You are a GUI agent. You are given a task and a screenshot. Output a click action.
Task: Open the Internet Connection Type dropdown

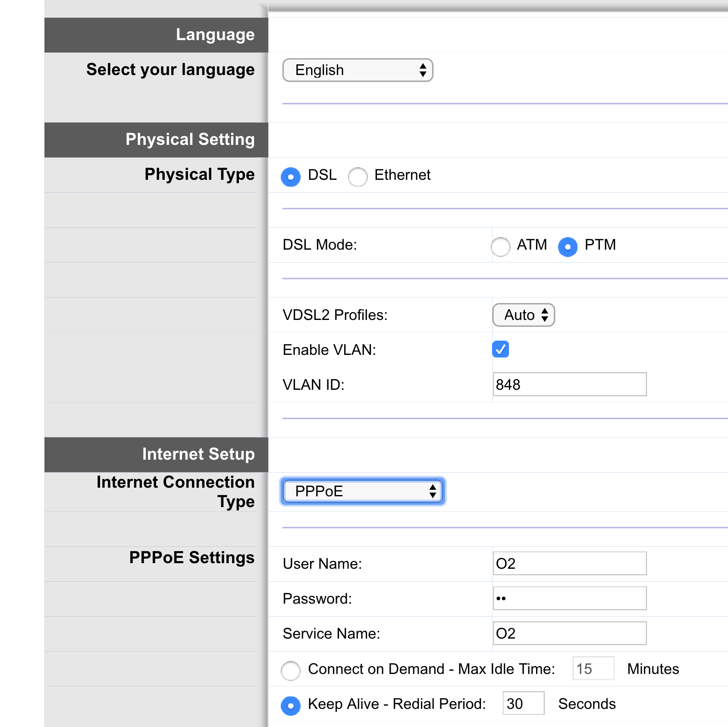[362, 491]
